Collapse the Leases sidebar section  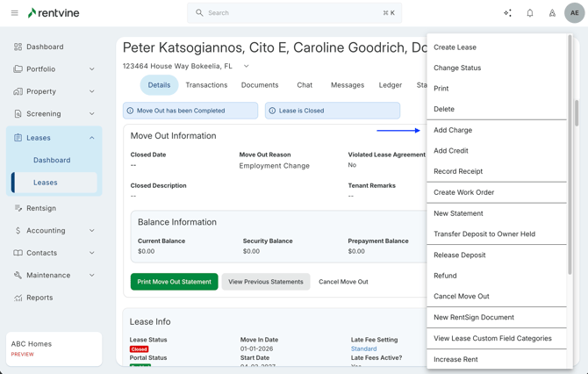91,138
